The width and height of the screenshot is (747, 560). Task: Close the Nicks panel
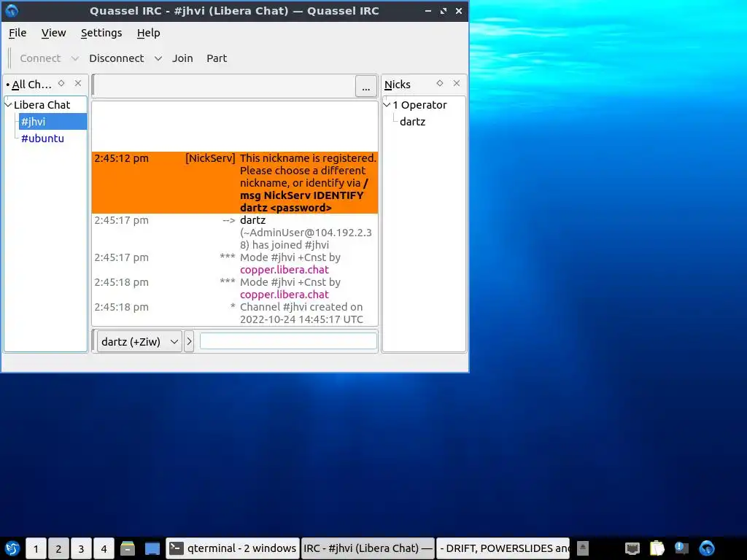(x=457, y=83)
